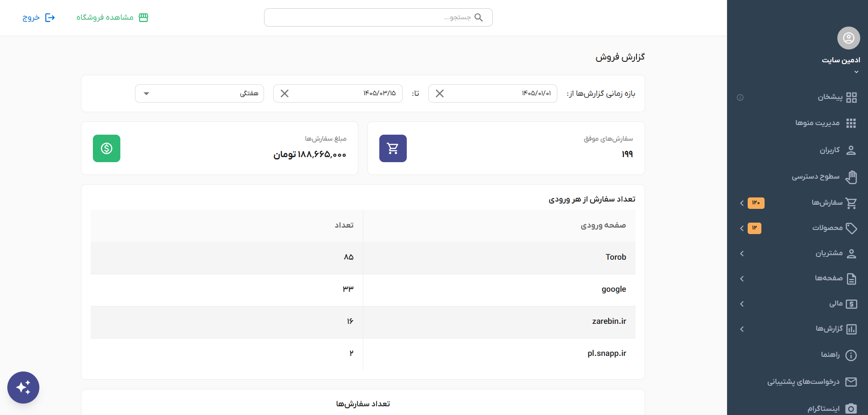
Task: Click the google row in entry table
Action: coord(363,290)
